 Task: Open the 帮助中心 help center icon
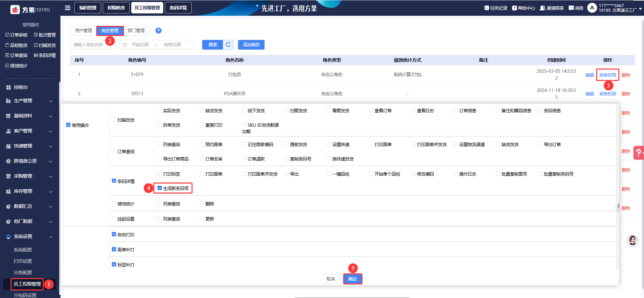[x=514, y=8]
